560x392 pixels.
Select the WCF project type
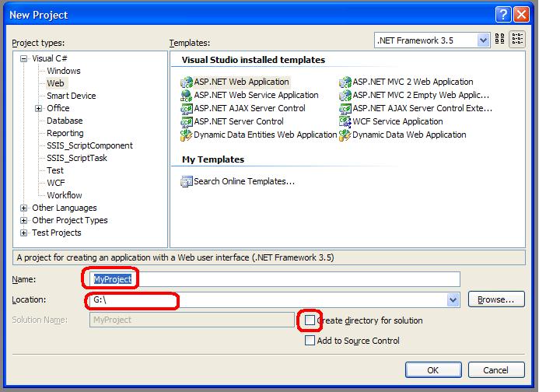click(x=56, y=183)
